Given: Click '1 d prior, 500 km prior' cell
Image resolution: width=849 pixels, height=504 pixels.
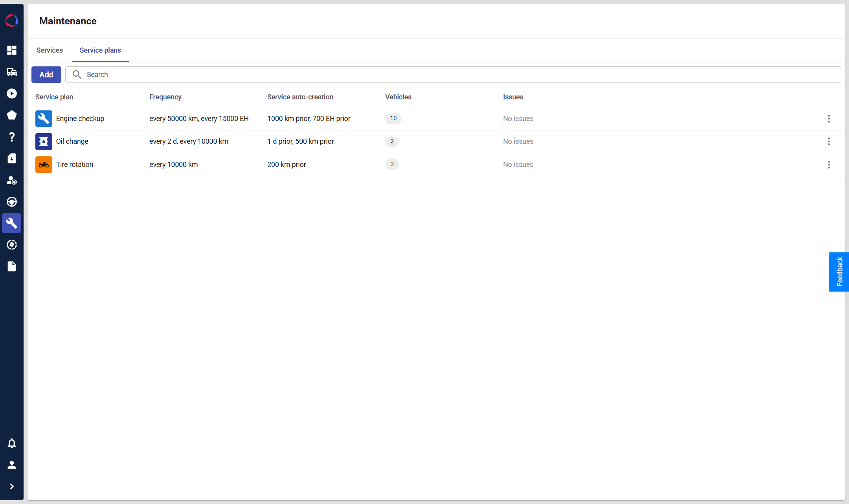Looking at the screenshot, I should 301,141.
